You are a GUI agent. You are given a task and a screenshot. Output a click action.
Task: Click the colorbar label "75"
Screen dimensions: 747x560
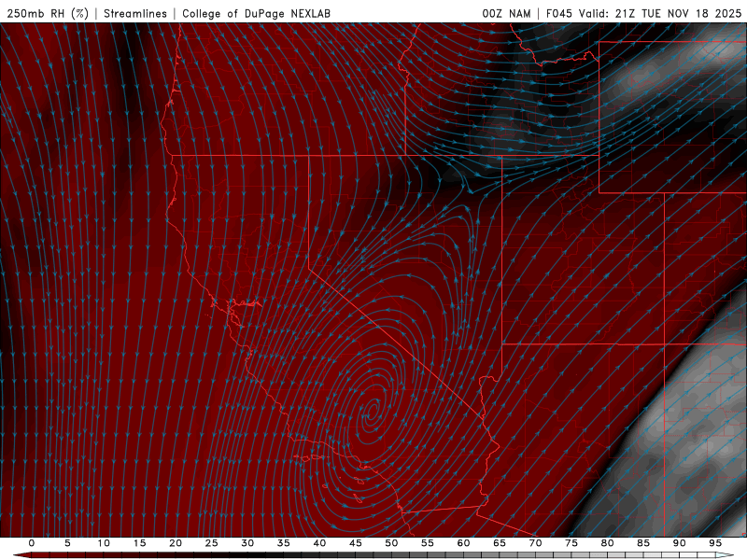click(571, 543)
